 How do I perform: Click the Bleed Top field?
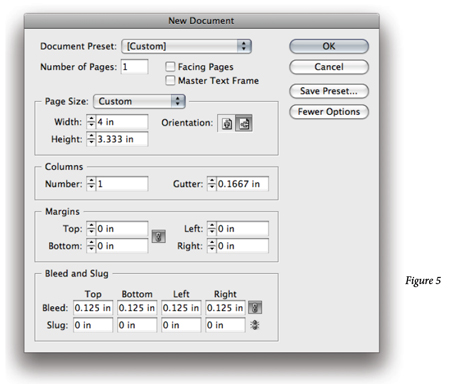93,308
